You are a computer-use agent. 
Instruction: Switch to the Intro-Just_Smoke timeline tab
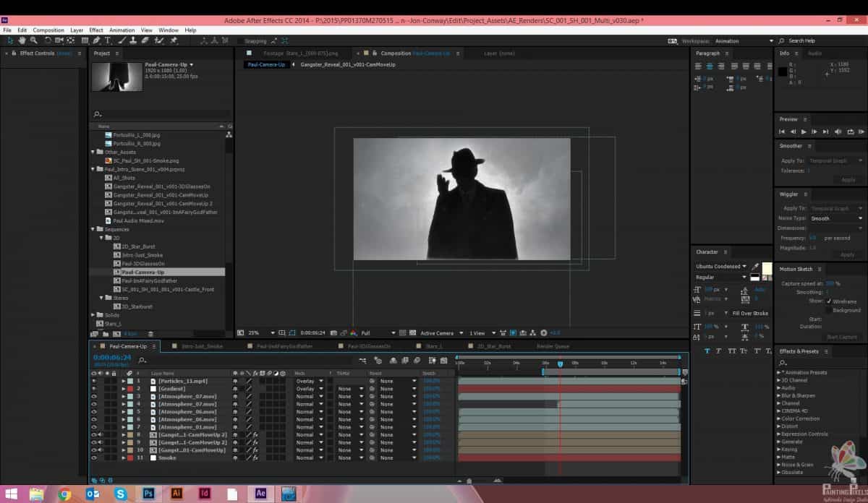click(x=202, y=346)
